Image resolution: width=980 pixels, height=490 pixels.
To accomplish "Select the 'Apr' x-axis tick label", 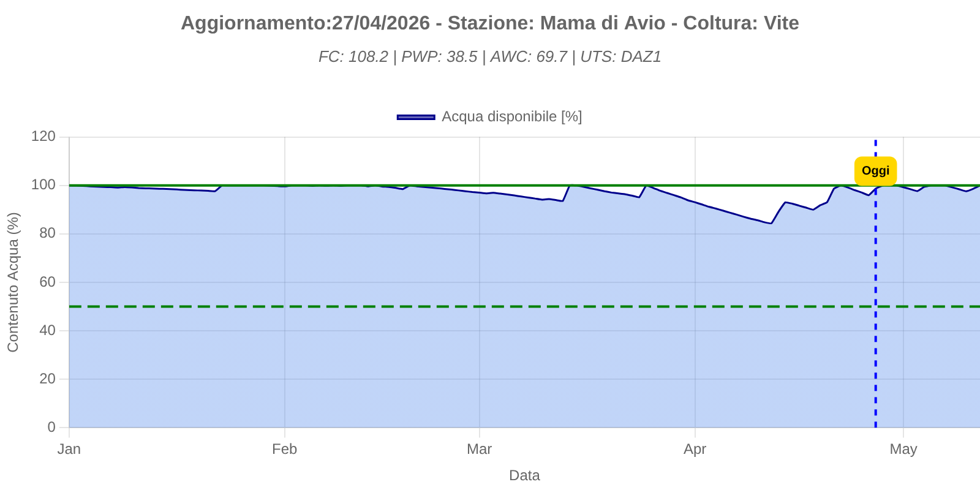I will 695,450.
